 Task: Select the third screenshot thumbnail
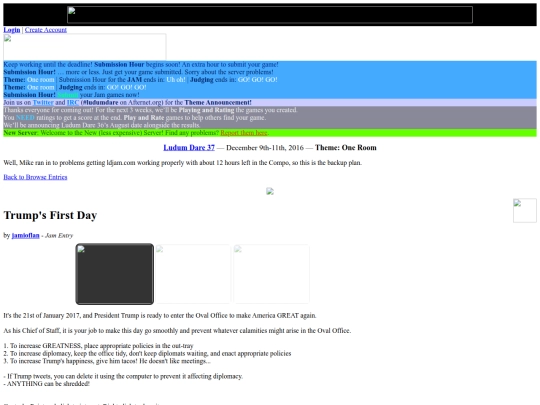pyautogui.click(x=271, y=274)
